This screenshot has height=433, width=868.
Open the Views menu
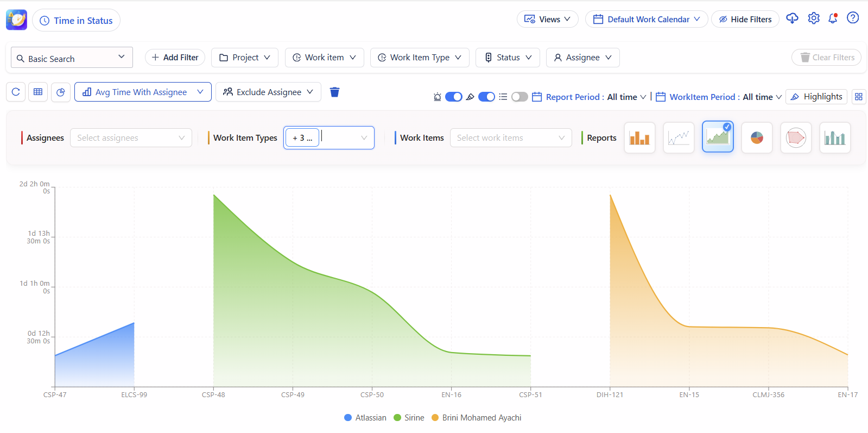pyautogui.click(x=547, y=19)
